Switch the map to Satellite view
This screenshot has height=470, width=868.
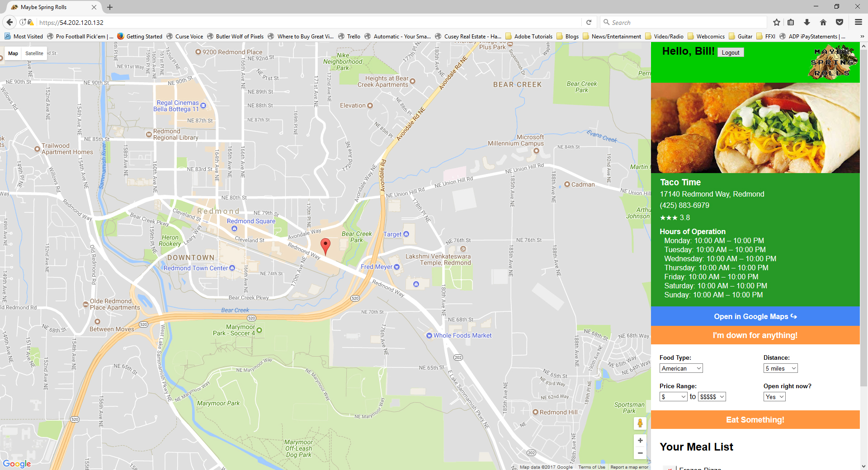pos(34,53)
